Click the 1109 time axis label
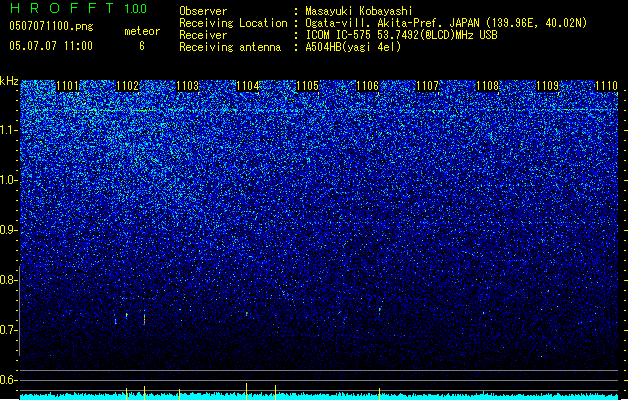The image size is (629, 400). 548,86
